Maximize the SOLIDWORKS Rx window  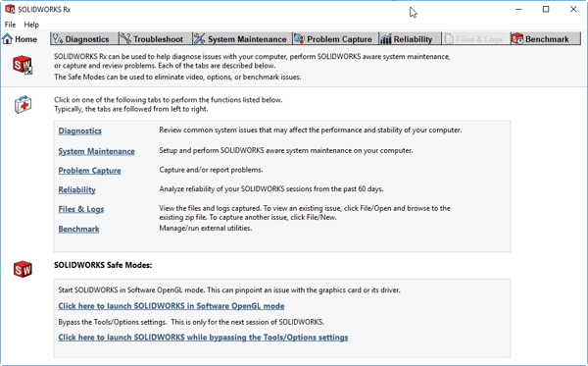pos(546,10)
